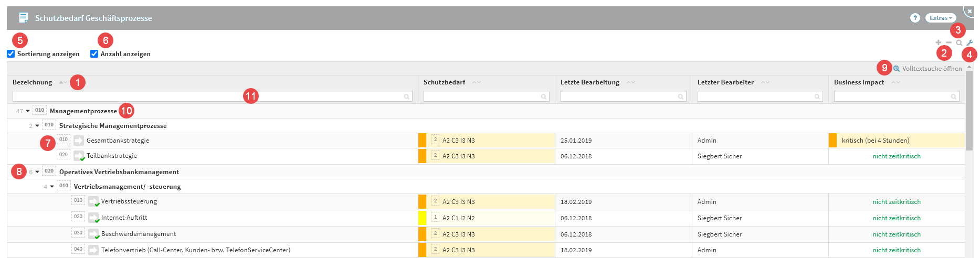Click the Gesamtbankstrategie process arrow icon
The width and height of the screenshot is (980, 258).
pyautogui.click(x=79, y=141)
